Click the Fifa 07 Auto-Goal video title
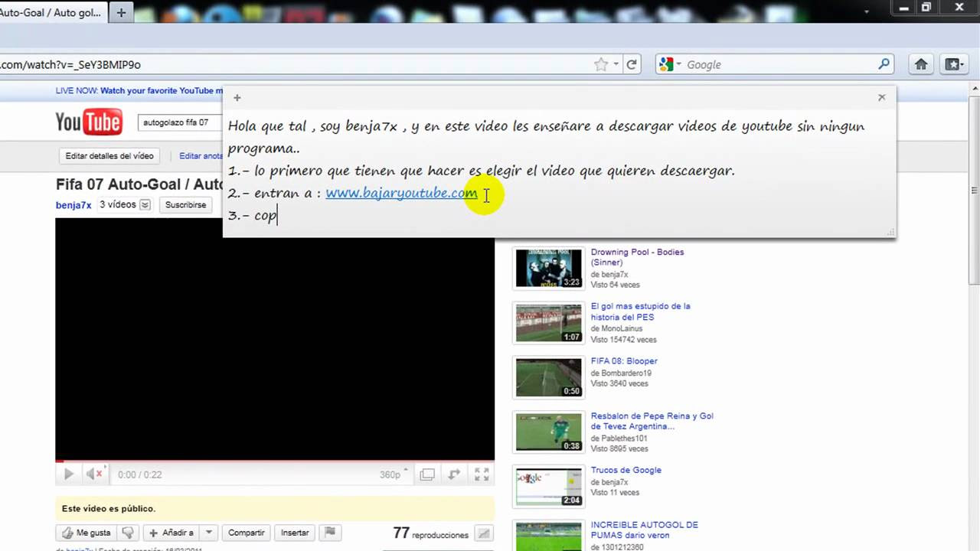 (139, 184)
